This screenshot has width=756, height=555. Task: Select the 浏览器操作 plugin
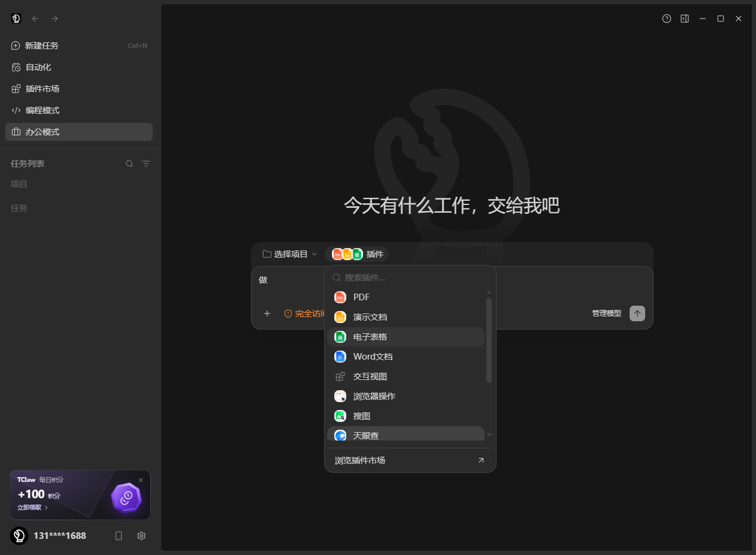click(406, 396)
